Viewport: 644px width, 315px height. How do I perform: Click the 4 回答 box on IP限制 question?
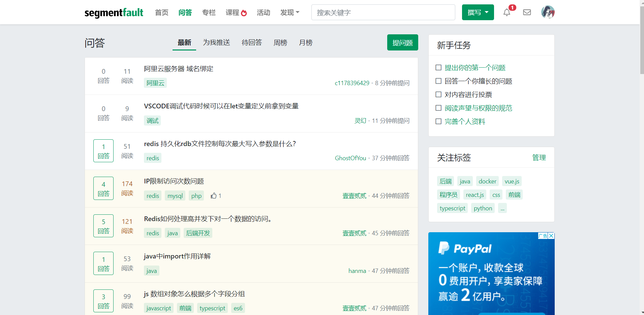(x=103, y=188)
